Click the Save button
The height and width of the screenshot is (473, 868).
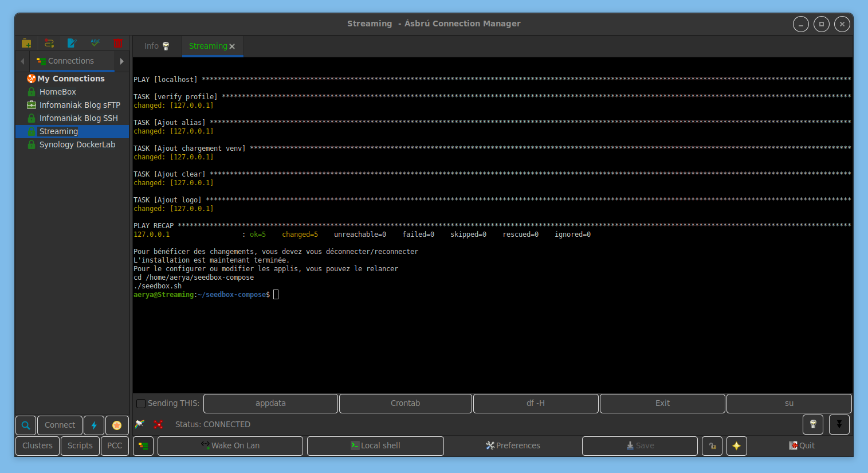[x=640, y=446]
